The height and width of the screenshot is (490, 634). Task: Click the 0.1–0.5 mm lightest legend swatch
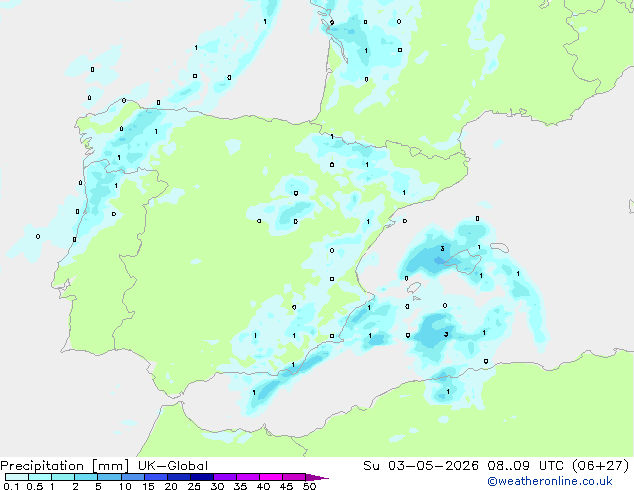(x=17, y=477)
